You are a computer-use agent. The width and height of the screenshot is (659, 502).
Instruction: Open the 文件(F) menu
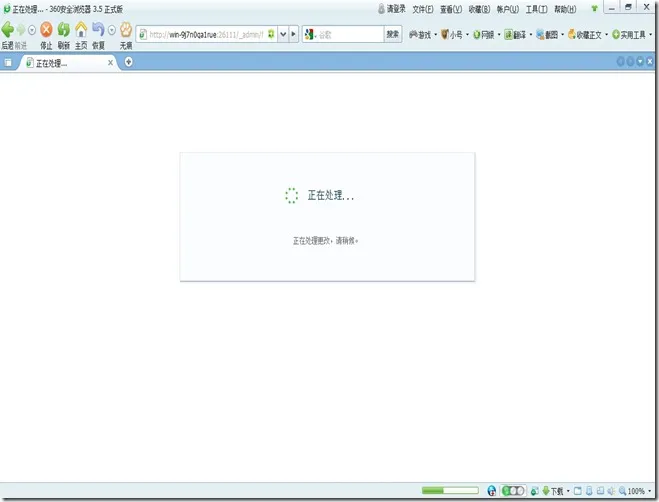coord(422,9)
